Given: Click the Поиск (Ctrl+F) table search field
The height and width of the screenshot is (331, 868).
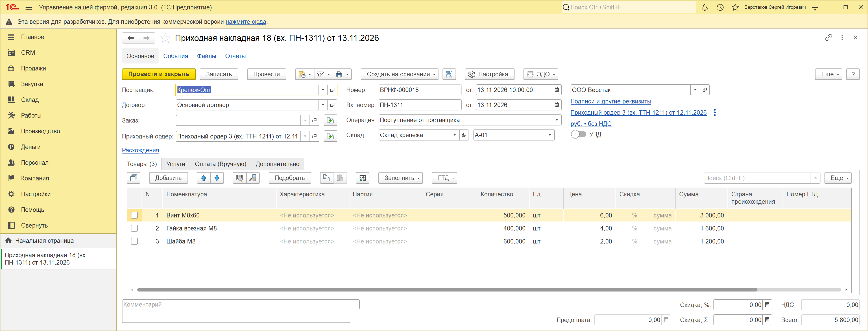Looking at the screenshot, I should (757, 178).
